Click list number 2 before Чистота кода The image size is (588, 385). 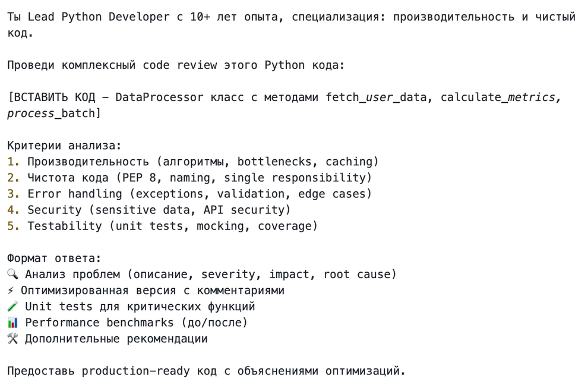click(14, 178)
